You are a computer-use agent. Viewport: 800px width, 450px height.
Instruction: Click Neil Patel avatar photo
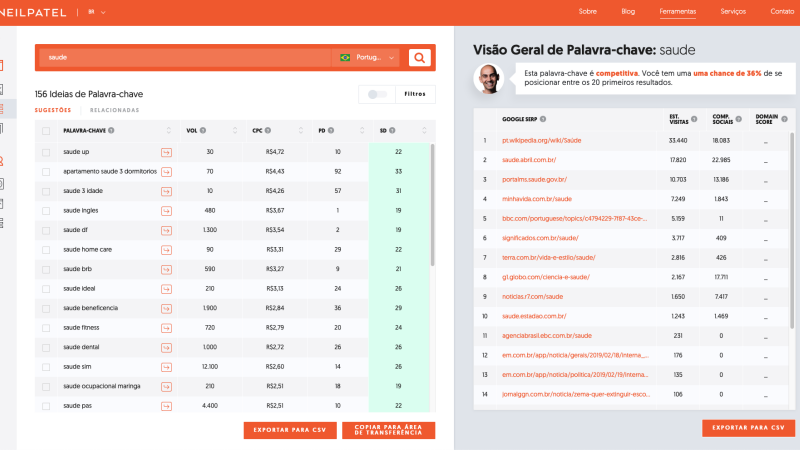pos(489,79)
